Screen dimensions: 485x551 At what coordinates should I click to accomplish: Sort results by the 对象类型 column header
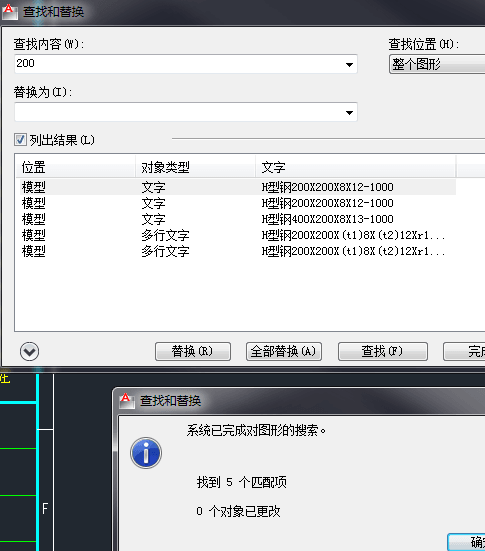(195, 167)
